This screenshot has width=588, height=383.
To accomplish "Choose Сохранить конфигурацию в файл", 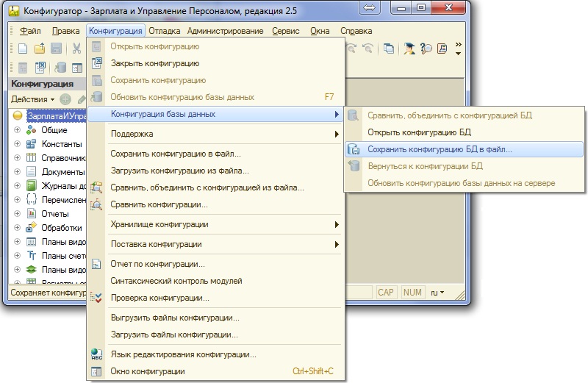I will [x=215, y=154].
